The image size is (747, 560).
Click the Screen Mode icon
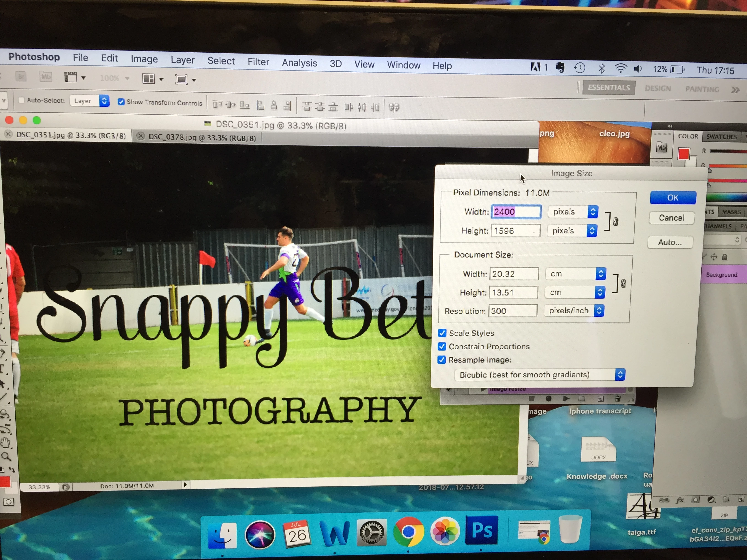pyautogui.click(x=181, y=80)
